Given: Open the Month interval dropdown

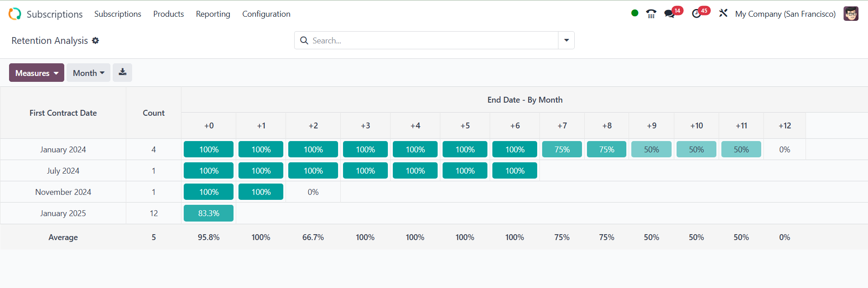Looking at the screenshot, I should click(x=88, y=73).
